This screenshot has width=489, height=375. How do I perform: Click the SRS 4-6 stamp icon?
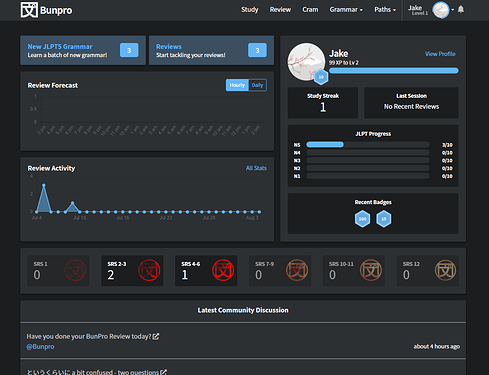pyautogui.click(x=223, y=270)
